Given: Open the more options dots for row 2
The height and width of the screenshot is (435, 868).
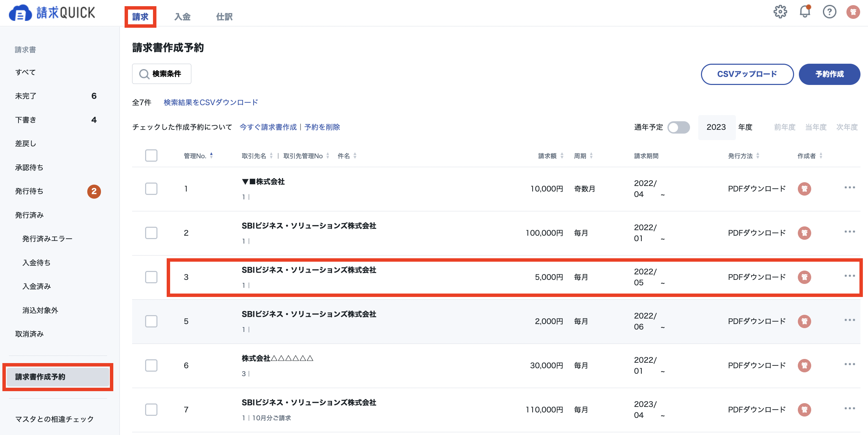Looking at the screenshot, I should click(850, 232).
